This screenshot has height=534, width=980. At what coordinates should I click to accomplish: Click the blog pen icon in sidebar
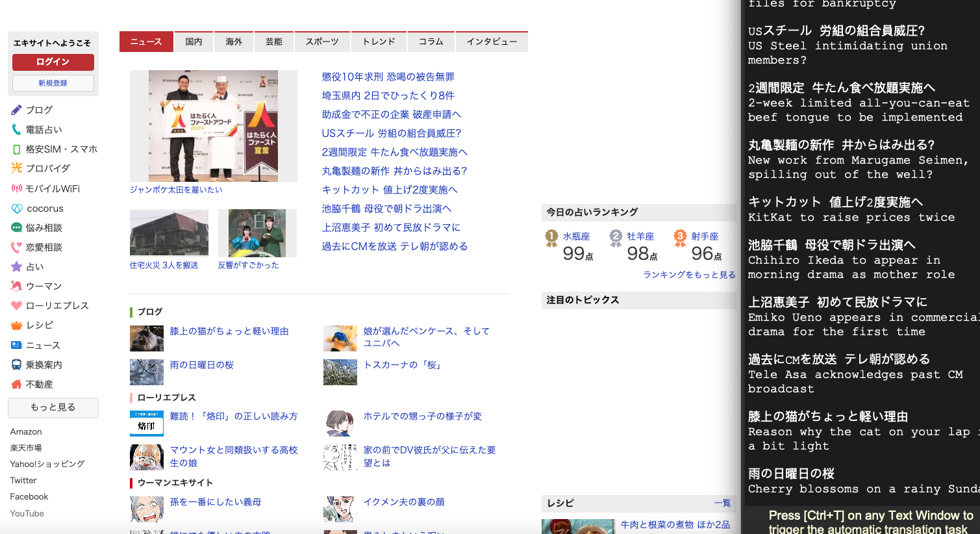(17, 110)
